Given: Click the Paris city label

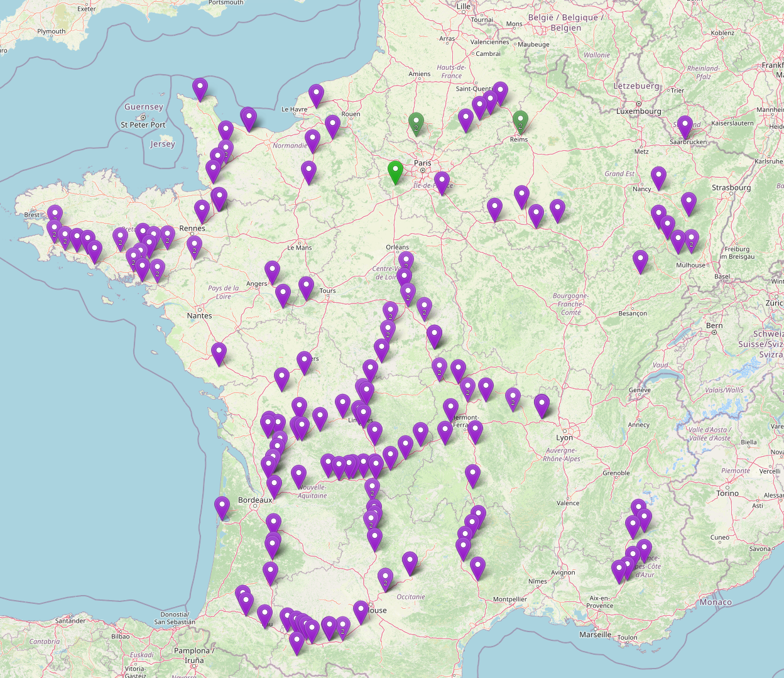Looking at the screenshot, I should pyautogui.click(x=422, y=163).
